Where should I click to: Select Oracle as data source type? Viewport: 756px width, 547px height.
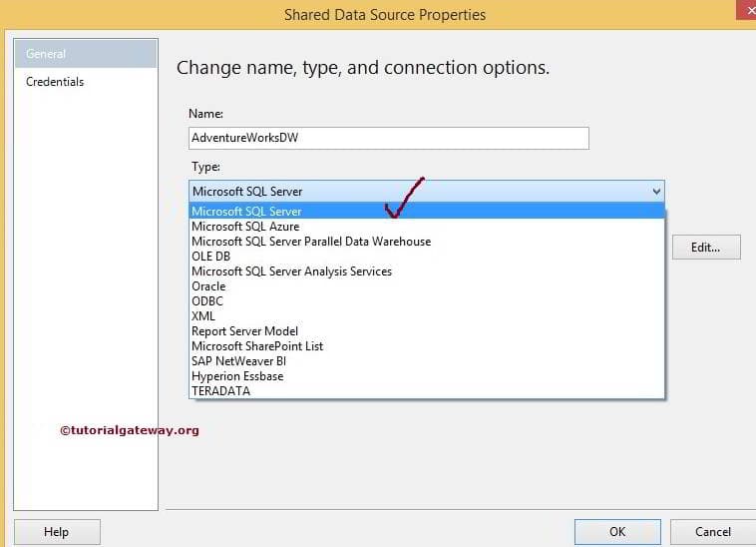(426, 286)
